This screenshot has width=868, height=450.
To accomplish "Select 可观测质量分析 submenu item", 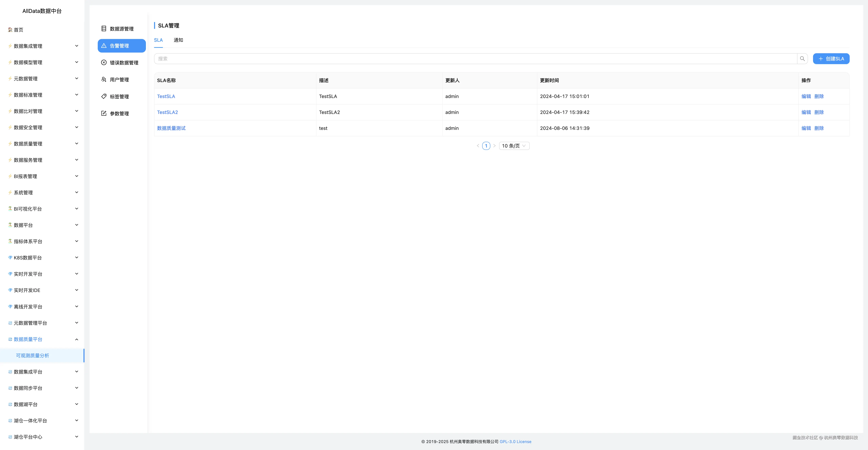I will (32, 356).
